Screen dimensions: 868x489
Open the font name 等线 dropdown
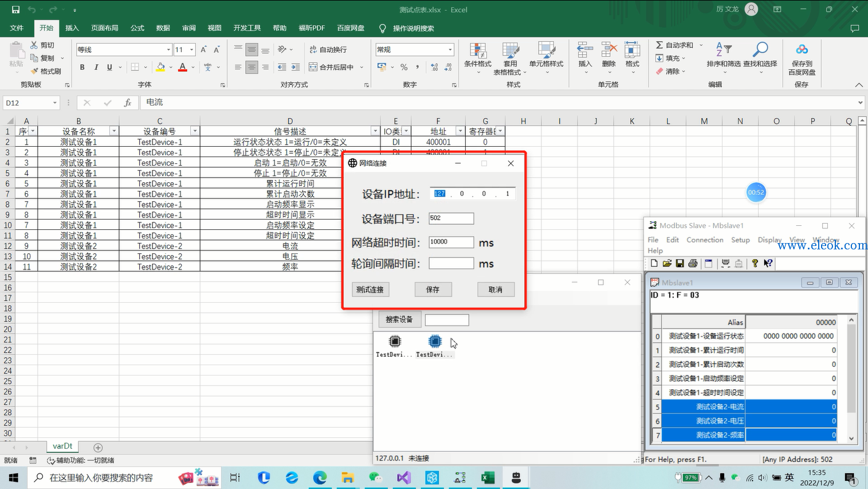(x=168, y=50)
